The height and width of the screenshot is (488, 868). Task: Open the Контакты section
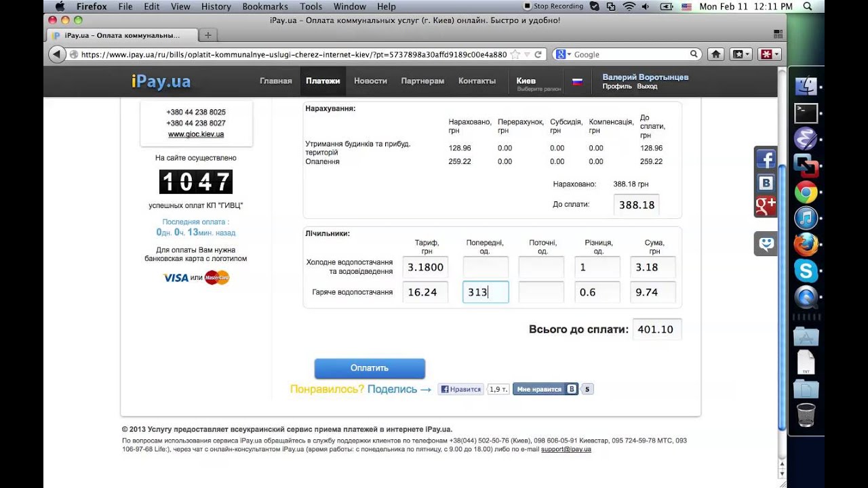pos(477,81)
